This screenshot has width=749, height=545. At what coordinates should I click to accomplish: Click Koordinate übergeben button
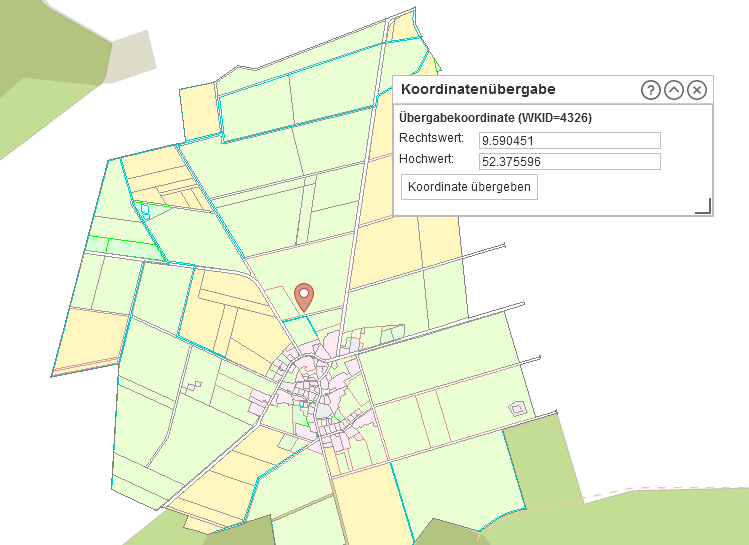tap(469, 187)
